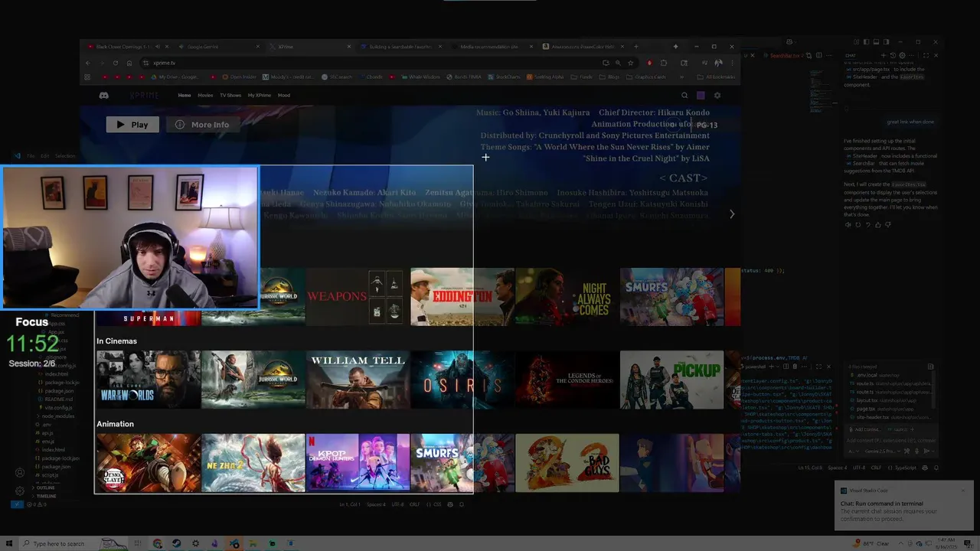
Task: Open the My Drive bookmark
Action: click(175, 77)
